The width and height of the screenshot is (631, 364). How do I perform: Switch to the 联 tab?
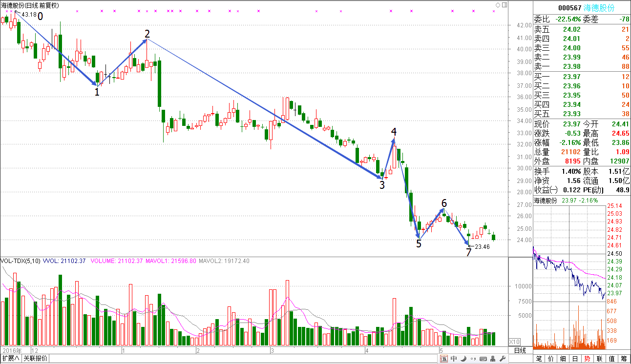click(599, 359)
